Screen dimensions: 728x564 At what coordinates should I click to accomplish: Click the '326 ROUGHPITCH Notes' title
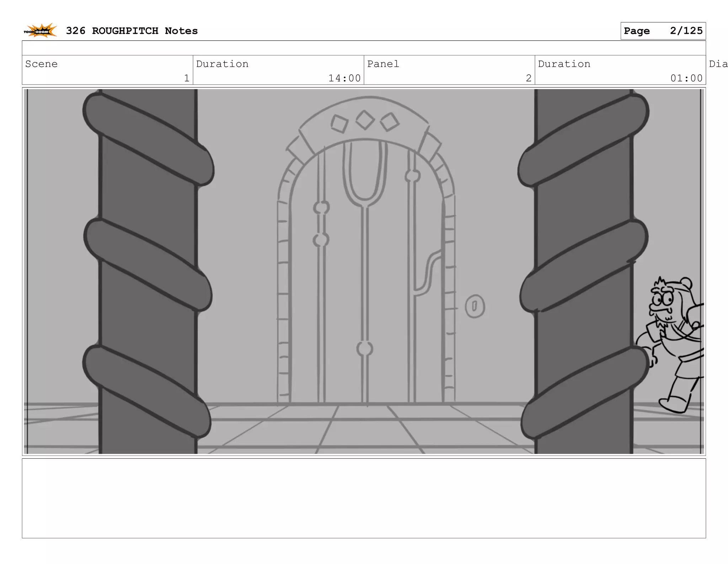pos(132,31)
